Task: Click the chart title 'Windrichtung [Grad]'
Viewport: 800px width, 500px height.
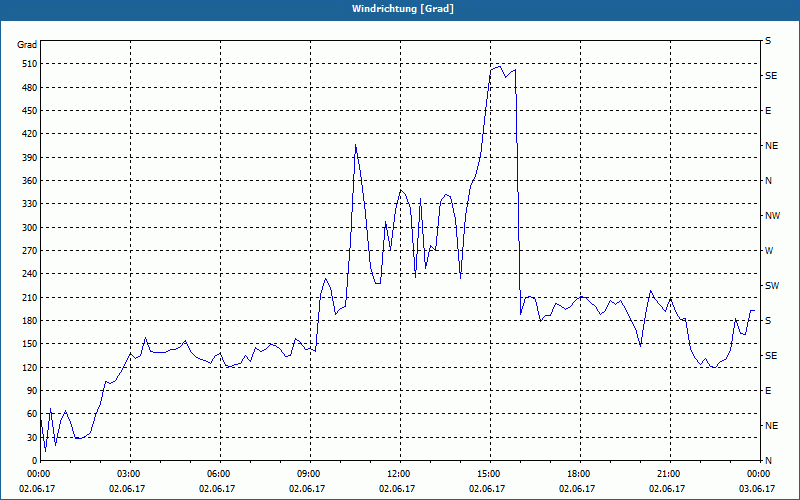Action: pyautogui.click(x=403, y=9)
